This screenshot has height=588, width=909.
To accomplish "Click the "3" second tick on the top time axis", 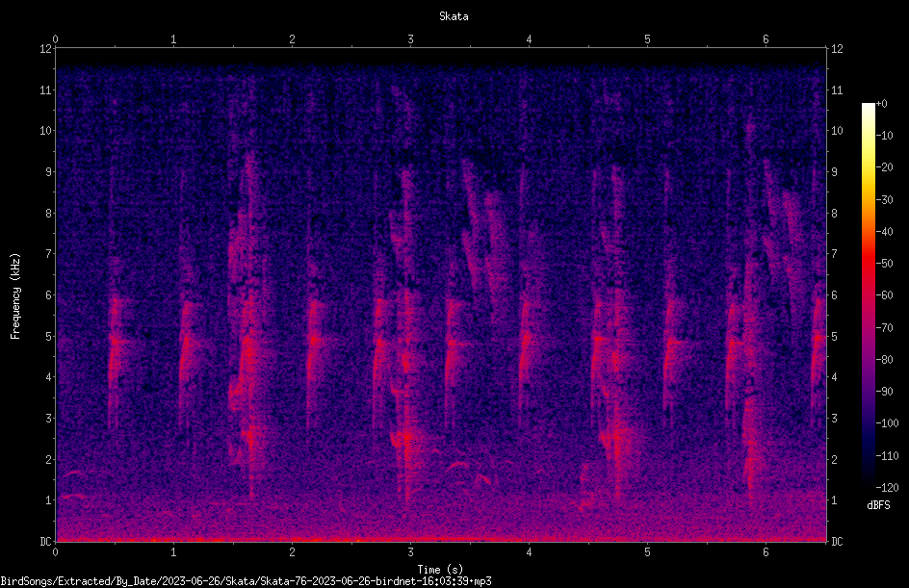I will pos(410,39).
